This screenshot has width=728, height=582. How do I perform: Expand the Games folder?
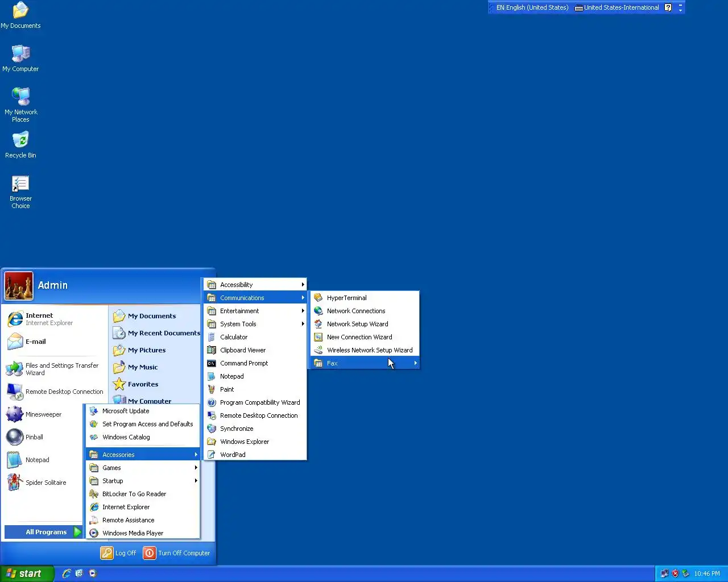pos(143,468)
